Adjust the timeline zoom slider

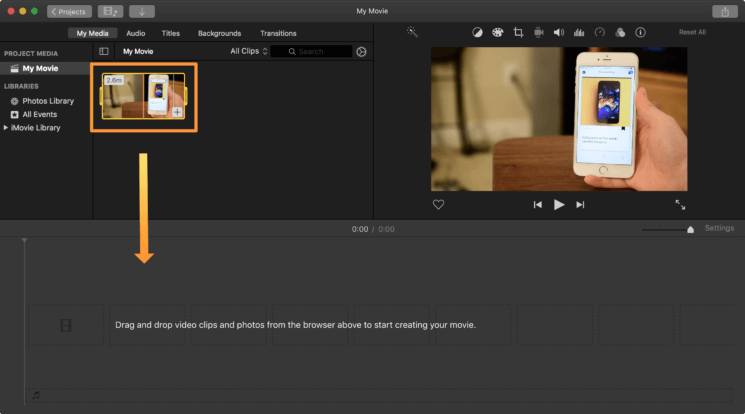pos(690,229)
